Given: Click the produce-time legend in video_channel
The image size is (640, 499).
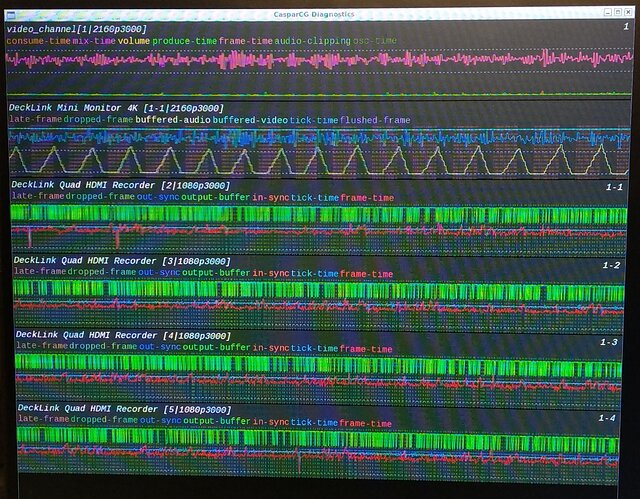Looking at the screenshot, I should (x=184, y=41).
